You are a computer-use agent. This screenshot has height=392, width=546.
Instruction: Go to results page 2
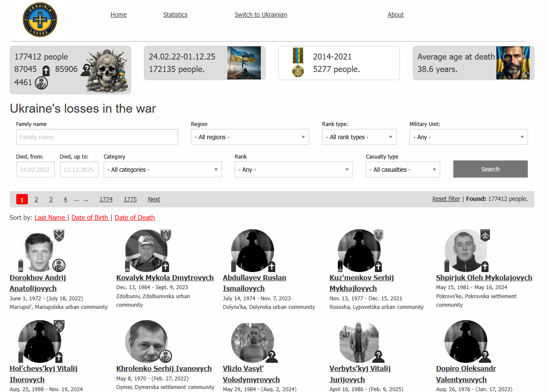click(x=36, y=199)
